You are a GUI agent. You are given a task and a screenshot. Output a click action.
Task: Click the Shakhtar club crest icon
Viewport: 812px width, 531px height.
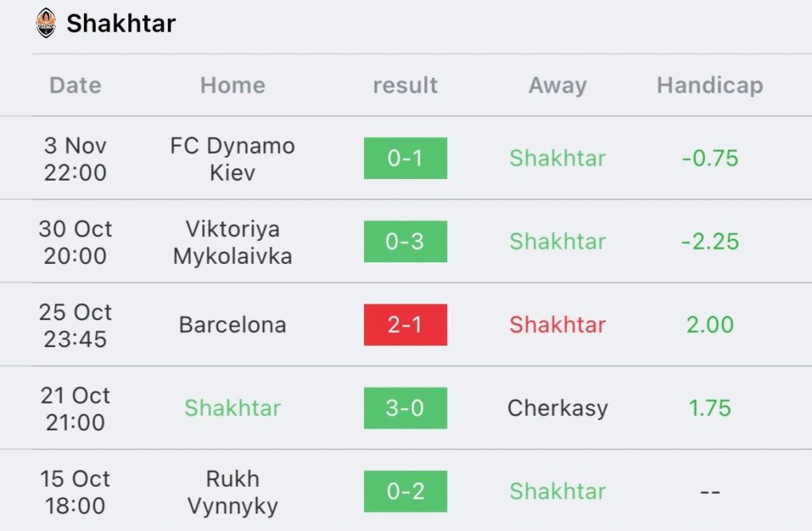(46, 23)
